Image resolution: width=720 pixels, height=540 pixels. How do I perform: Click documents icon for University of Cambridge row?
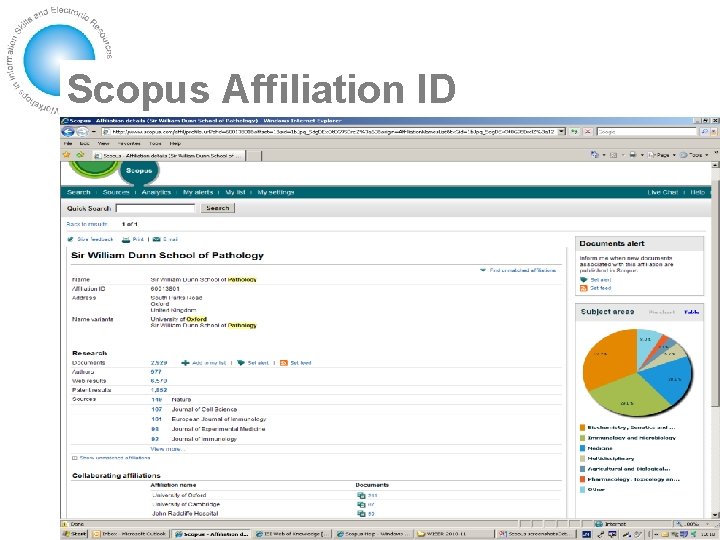click(361, 505)
